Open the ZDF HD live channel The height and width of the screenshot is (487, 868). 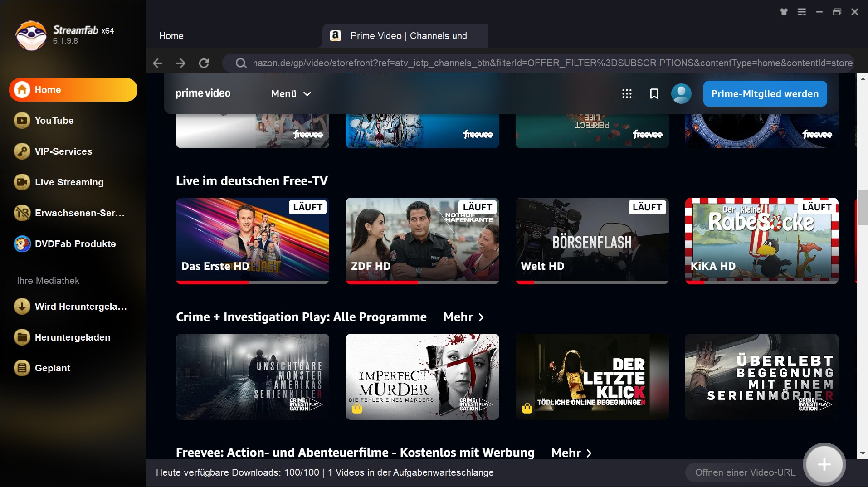click(x=422, y=241)
